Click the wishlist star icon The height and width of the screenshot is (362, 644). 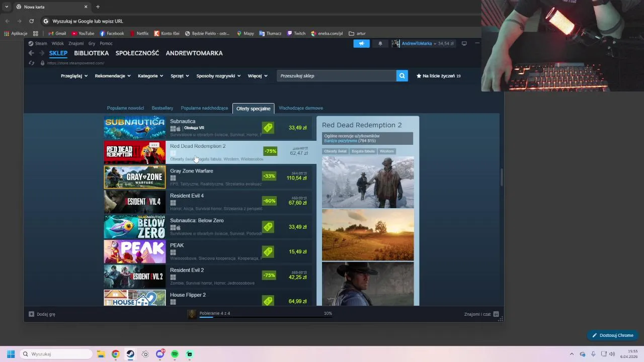[x=419, y=76]
